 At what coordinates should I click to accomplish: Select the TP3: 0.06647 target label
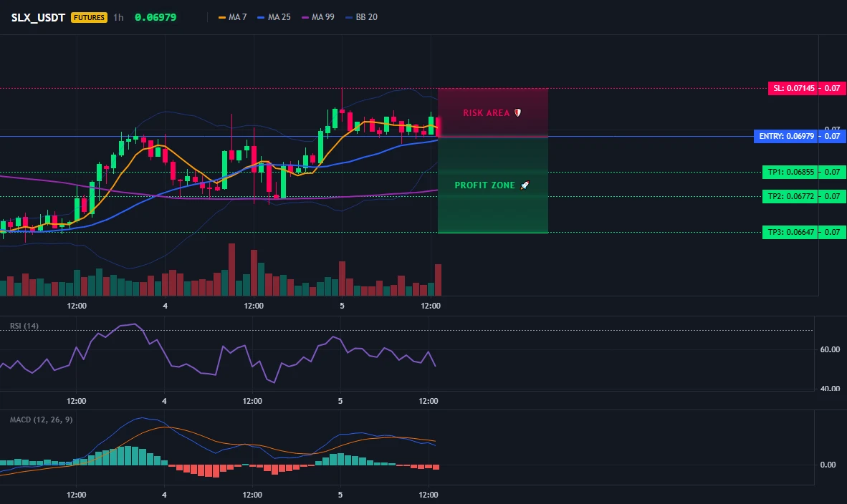coord(791,232)
